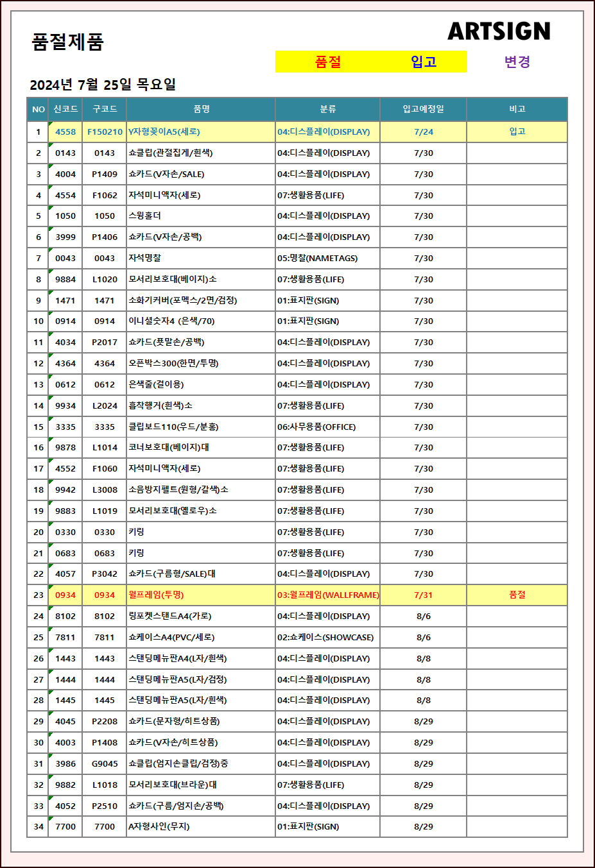Click the blue 입고 legend label
Image resolution: width=595 pixels, height=868 pixels.
(x=423, y=62)
